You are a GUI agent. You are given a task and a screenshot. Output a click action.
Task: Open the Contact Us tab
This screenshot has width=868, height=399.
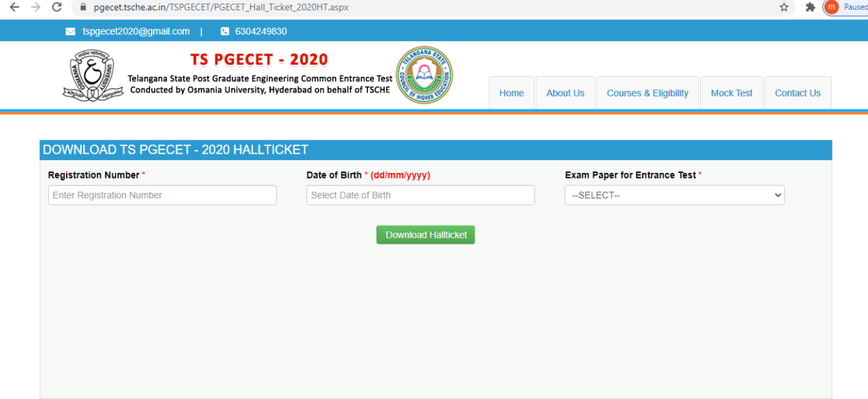click(x=797, y=93)
